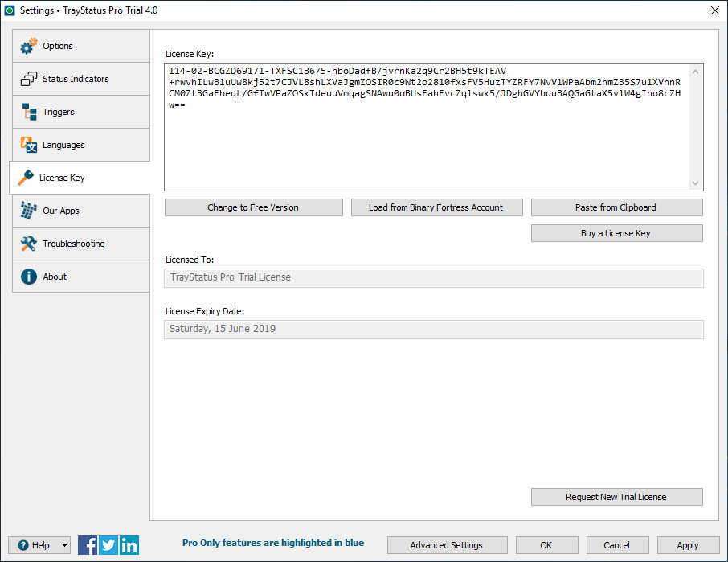
Task: Click the Twitter bird icon
Action: 108,544
